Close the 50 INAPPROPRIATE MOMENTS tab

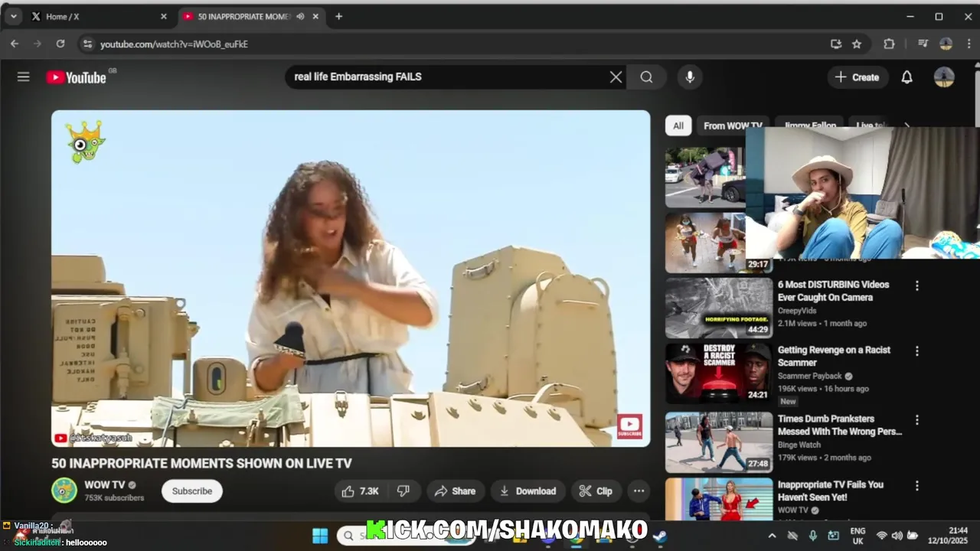point(315,16)
